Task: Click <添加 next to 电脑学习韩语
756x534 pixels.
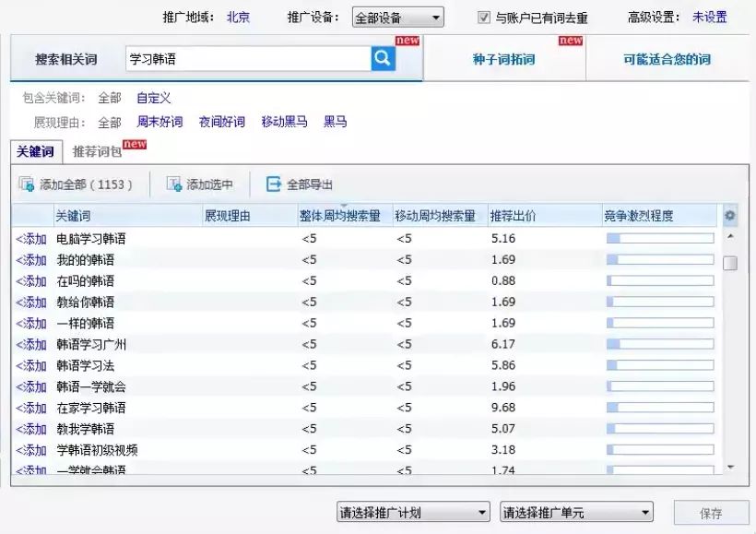Action: coord(31,239)
